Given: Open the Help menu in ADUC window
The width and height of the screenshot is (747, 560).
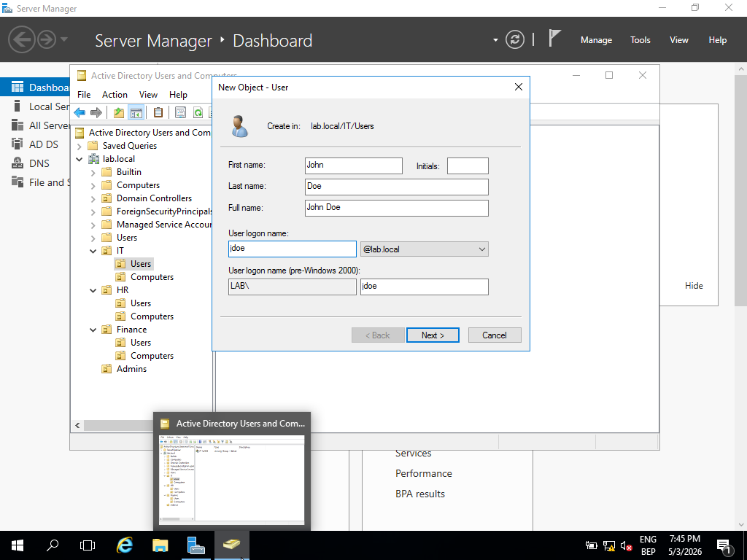Looking at the screenshot, I should [x=178, y=94].
